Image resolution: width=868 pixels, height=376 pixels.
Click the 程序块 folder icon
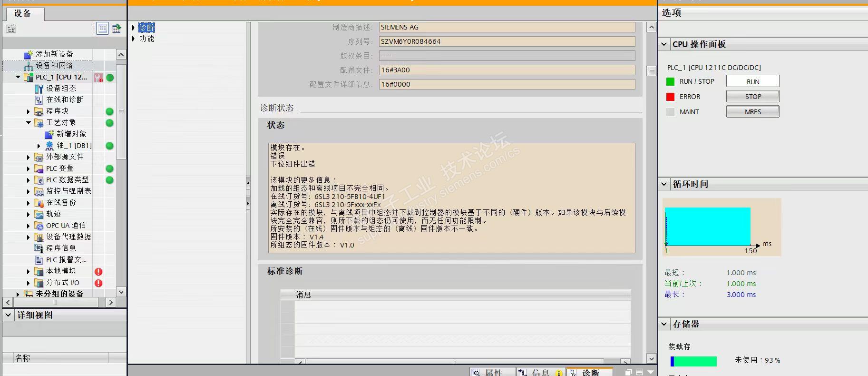(39, 111)
